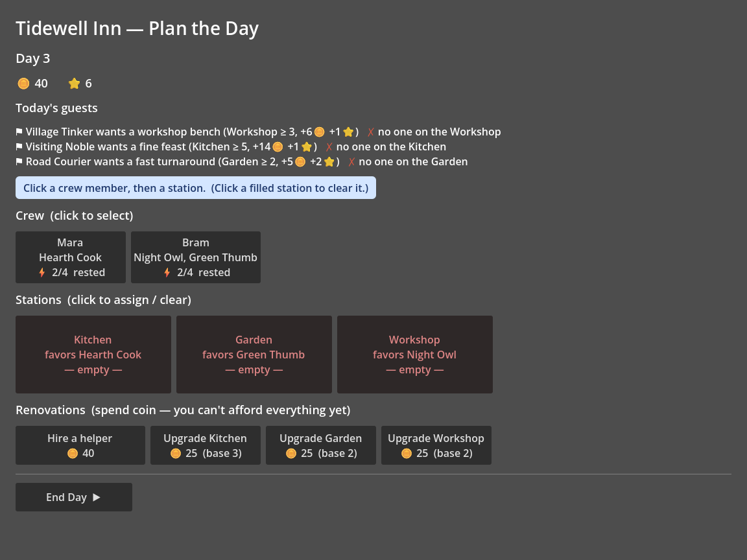Select crew member Mara the Hearth Cook
This screenshot has width=747, height=560.
coord(71,257)
